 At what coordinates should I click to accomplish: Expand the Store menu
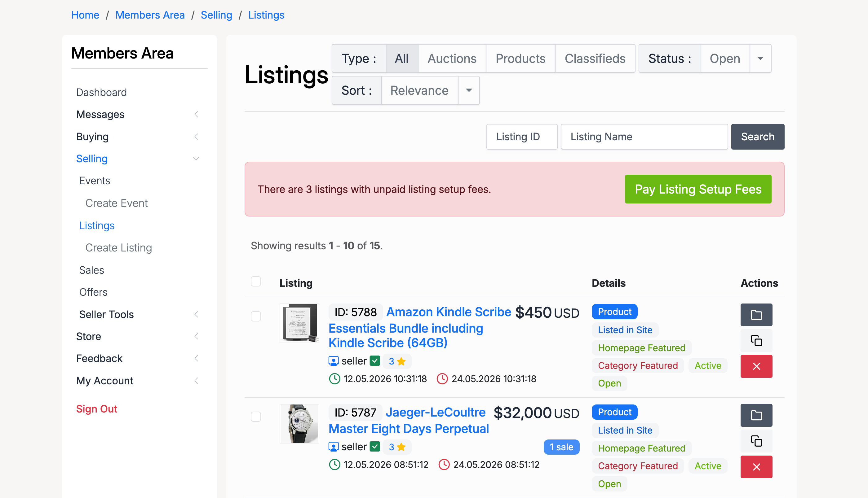(137, 336)
